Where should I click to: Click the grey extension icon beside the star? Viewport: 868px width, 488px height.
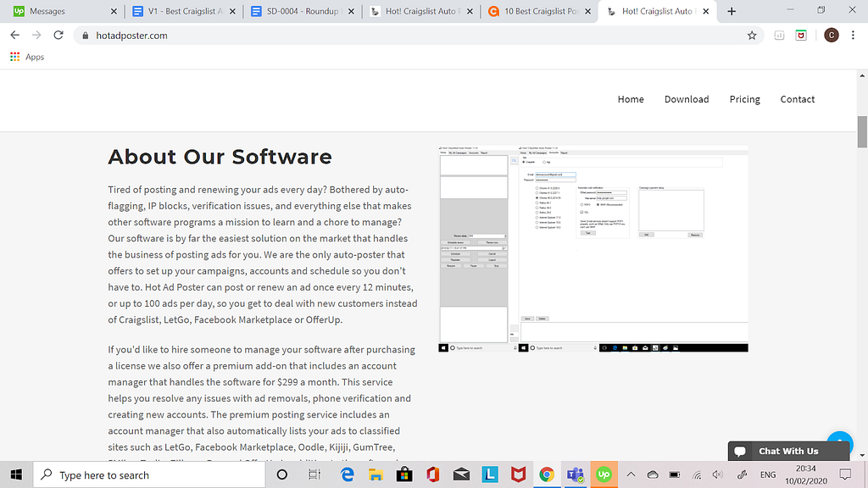tap(779, 36)
